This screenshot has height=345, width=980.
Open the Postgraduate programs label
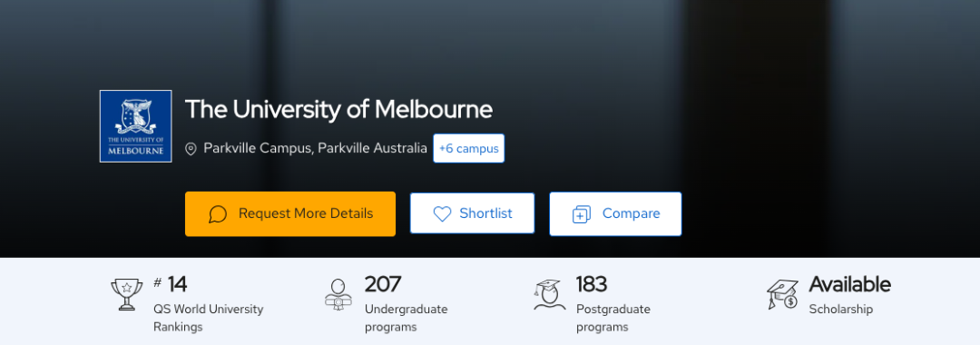(613, 318)
